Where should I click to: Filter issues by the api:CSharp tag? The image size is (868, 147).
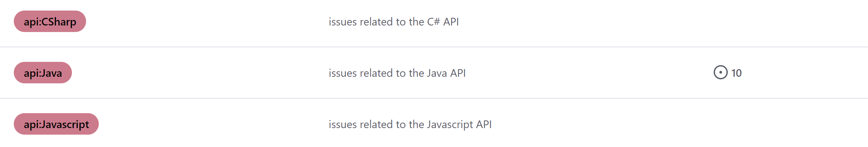[50, 21]
